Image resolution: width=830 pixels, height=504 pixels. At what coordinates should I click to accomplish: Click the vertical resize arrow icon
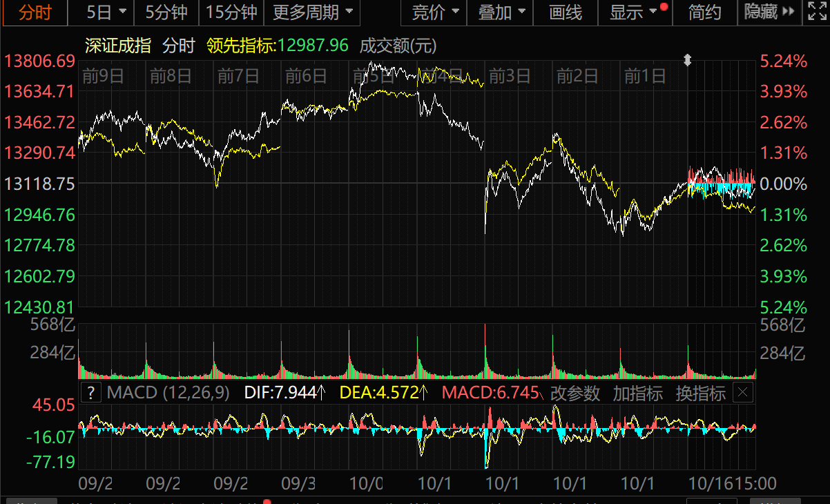687,61
